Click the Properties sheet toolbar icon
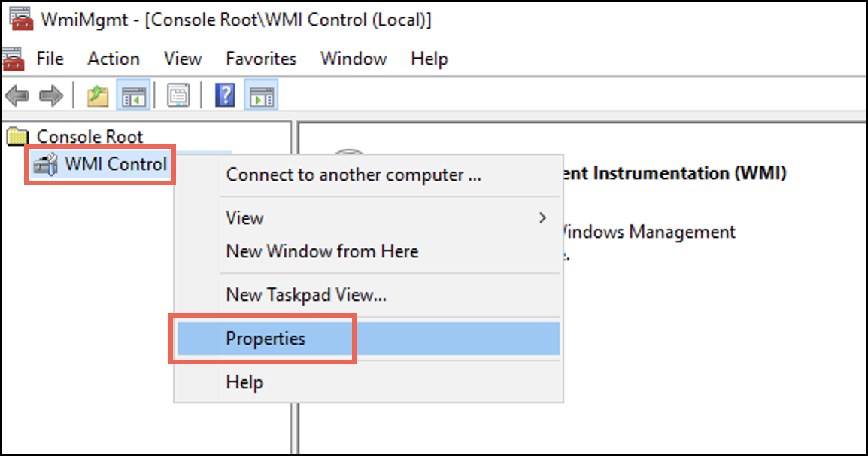 click(x=178, y=96)
